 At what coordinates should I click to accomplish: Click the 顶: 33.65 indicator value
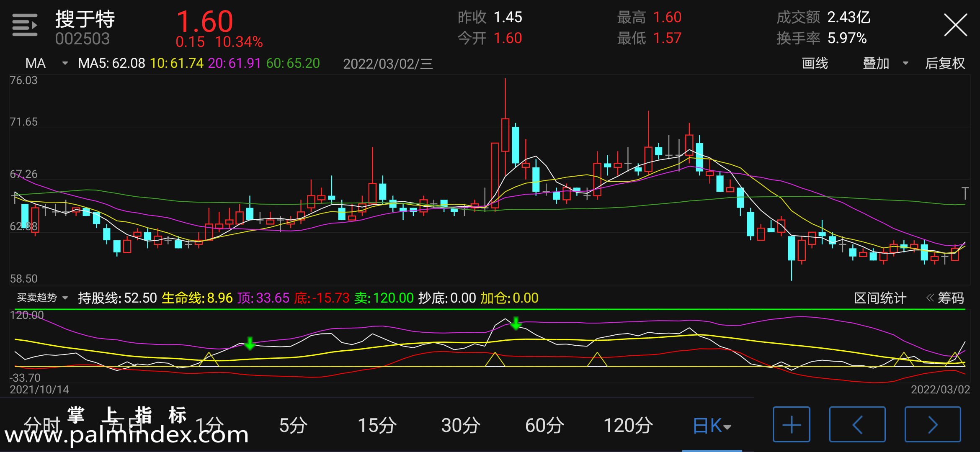pos(263,298)
